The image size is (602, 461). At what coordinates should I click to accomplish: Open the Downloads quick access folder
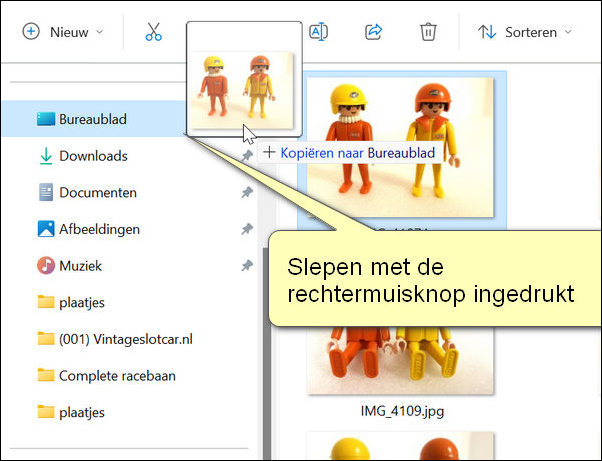92,156
